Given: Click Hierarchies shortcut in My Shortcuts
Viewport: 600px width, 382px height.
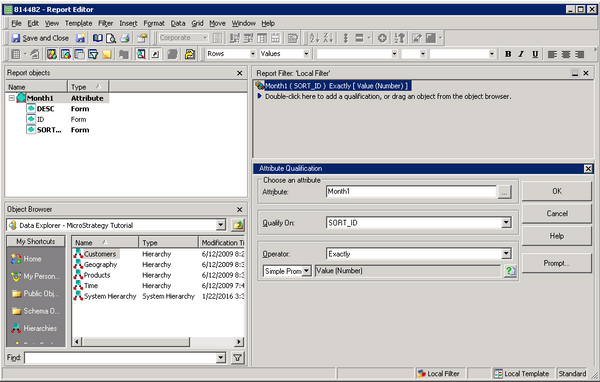Looking at the screenshot, I should tap(34, 328).
